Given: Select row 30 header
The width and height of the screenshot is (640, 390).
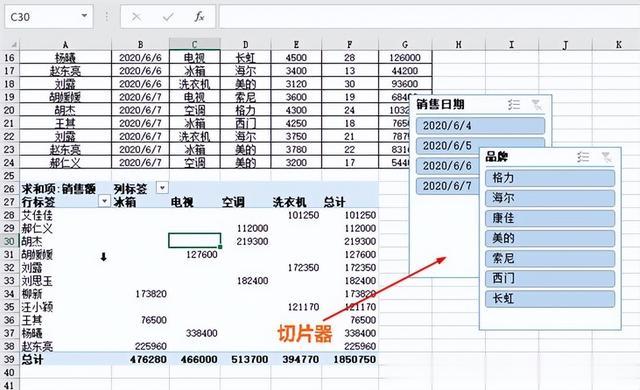Looking at the screenshot, I should 9,241.
